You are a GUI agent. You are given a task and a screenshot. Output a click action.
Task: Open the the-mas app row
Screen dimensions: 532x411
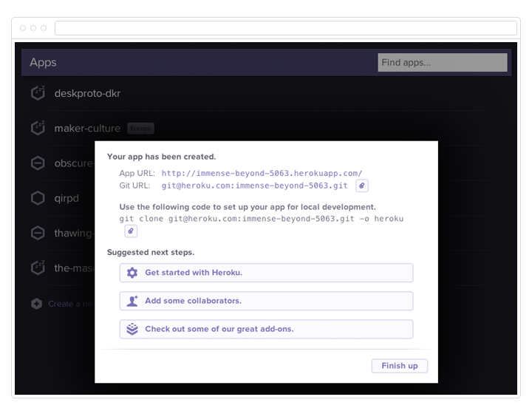(x=75, y=268)
